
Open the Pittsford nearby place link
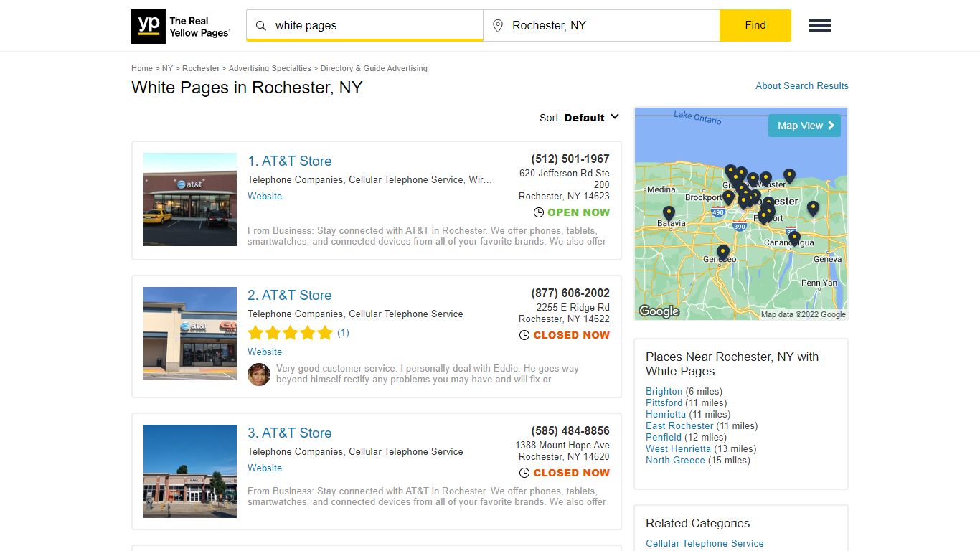(664, 403)
